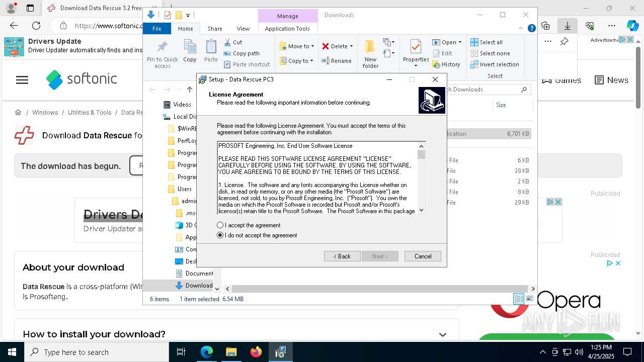
Task: Switch to the View ribbon tab
Action: [x=243, y=29]
